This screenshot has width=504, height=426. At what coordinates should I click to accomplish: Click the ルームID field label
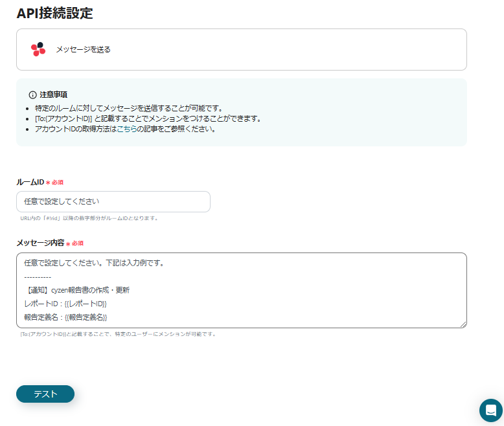click(x=30, y=182)
